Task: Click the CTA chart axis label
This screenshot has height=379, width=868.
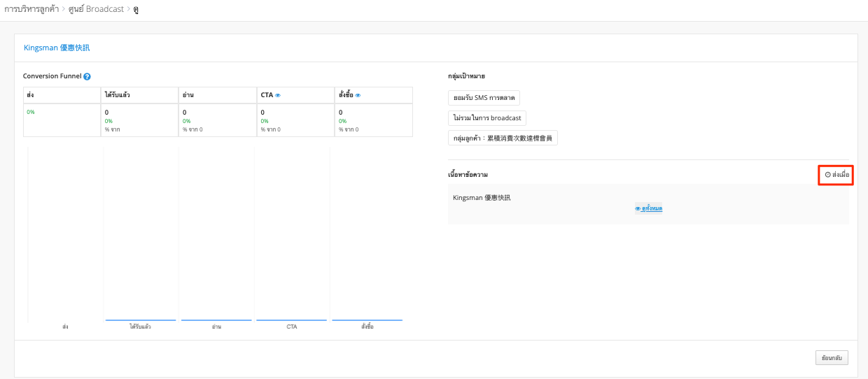Action: click(x=292, y=327)
